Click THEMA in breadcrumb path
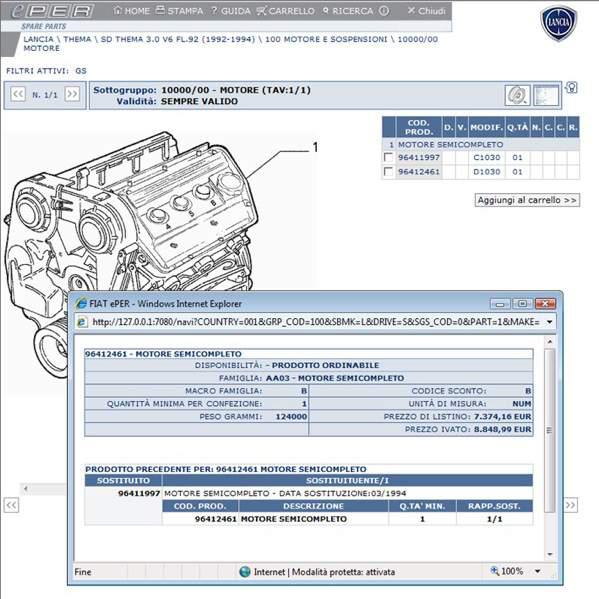This screenshot has width=599, height=599. tap(77, 39)
